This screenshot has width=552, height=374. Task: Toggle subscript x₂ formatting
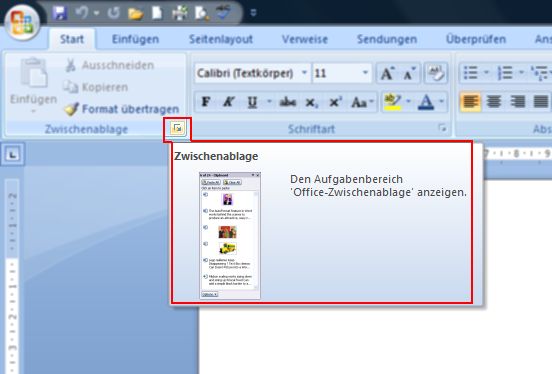[x=311, y=102]
